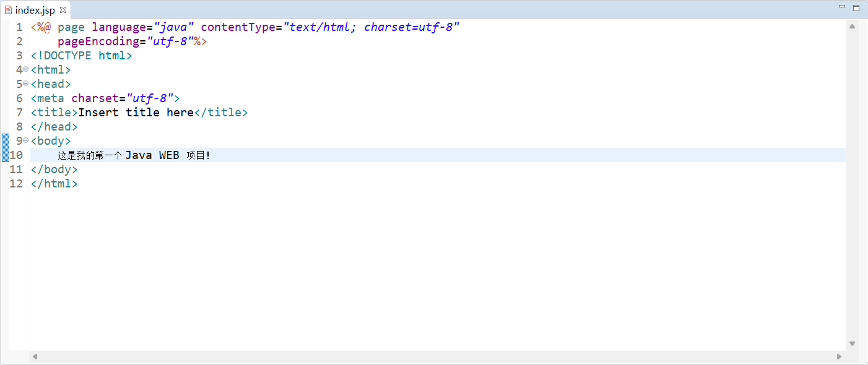Click the vertical scrollbar up arrow
Viewport: 868px width, 365px height.
coord(852,27)
